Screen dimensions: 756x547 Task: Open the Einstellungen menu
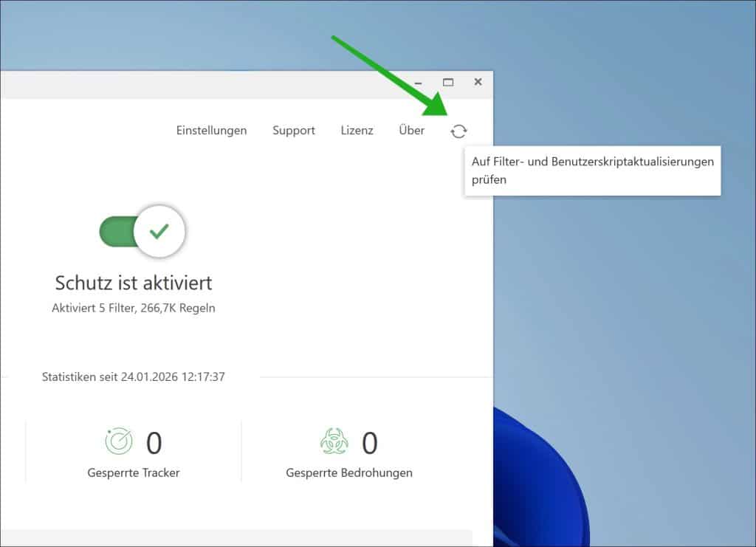211,130
